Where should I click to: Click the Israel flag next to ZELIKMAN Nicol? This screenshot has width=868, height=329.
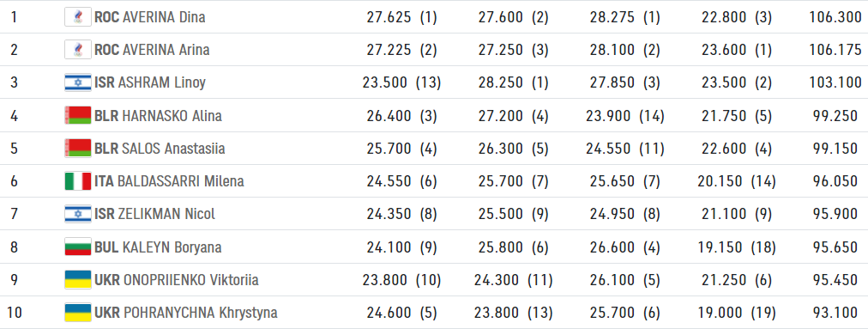tap(78, 214)
